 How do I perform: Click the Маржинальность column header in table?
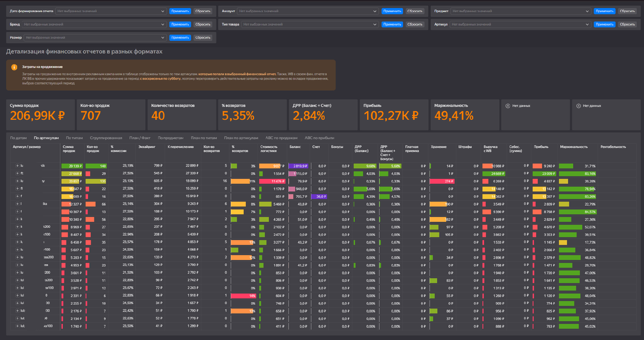click(574, 147)
